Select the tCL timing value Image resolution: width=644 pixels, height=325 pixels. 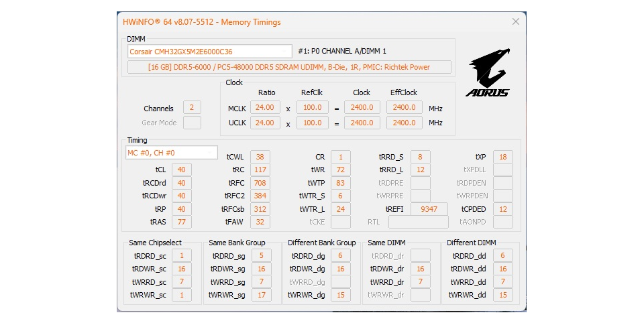pos(181,170)
